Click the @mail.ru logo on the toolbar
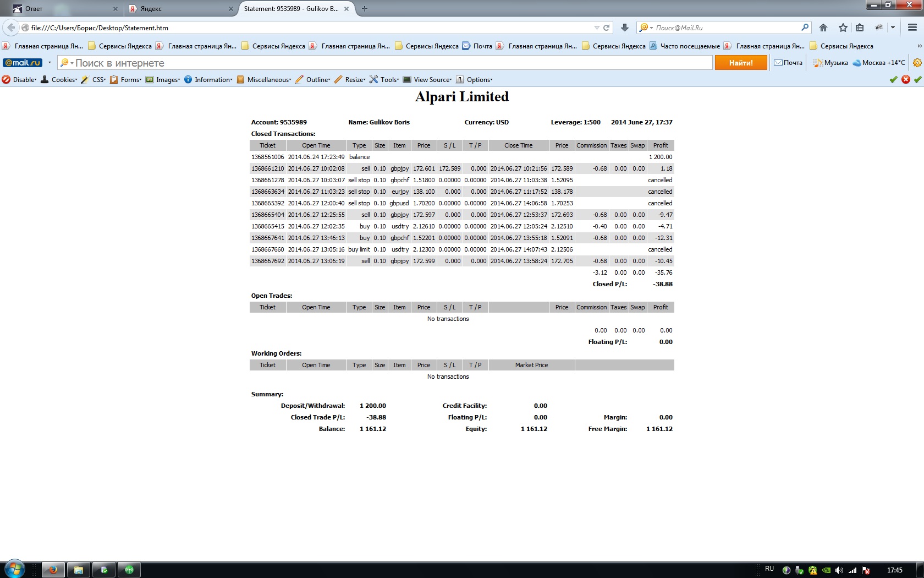Screen dimensions: 924x578 click(23, 63)
